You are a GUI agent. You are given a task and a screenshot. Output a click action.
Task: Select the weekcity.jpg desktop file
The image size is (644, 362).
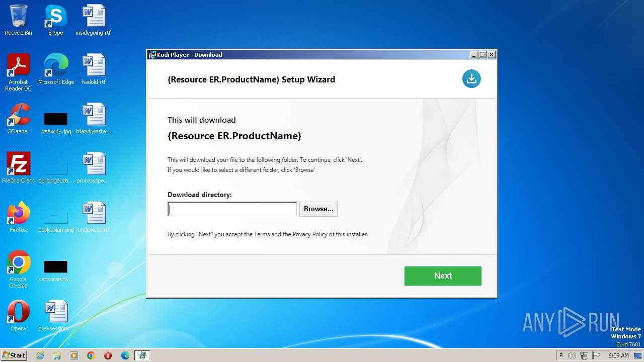point(55,123)
